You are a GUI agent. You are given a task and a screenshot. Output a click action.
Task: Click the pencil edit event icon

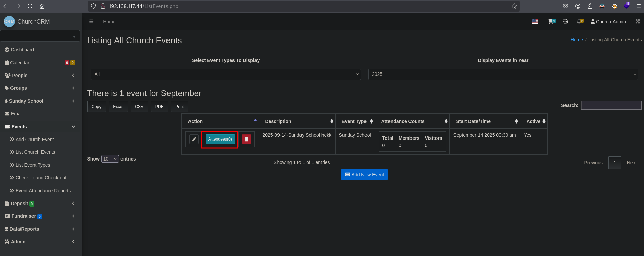194,139
